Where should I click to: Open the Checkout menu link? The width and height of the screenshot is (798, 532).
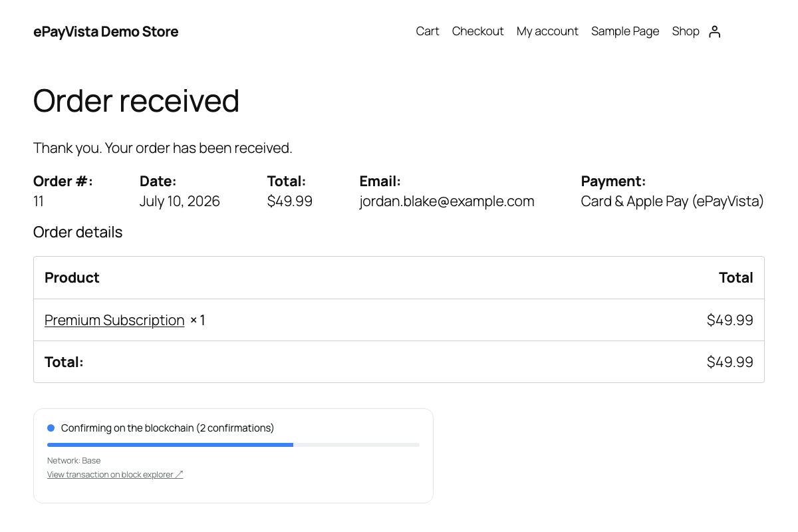coord(477,31)
